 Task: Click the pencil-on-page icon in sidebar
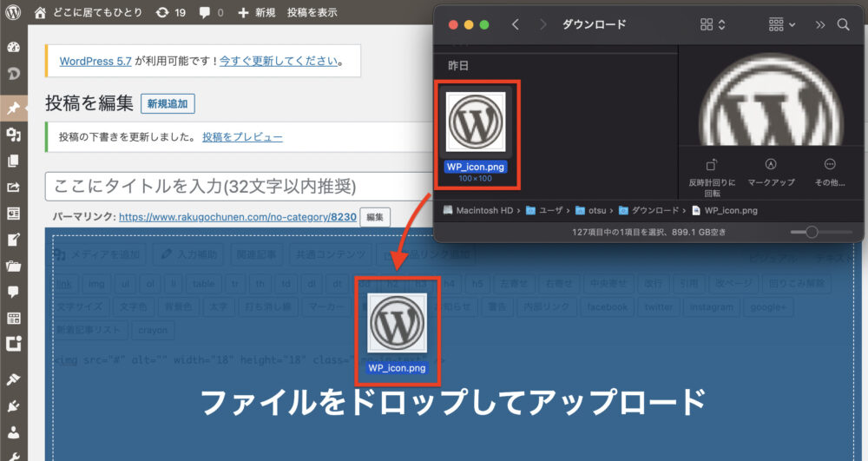pyautogui.click(x=13, y=240)
